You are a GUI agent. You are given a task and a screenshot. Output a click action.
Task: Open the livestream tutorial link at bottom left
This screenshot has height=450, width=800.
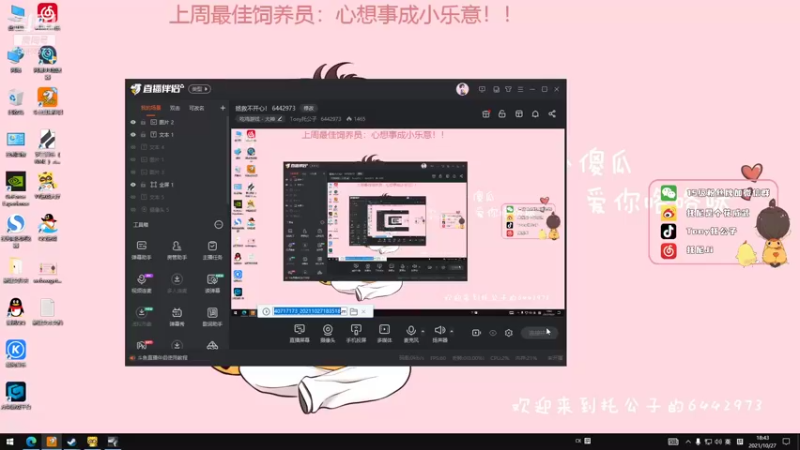(160, 358)
